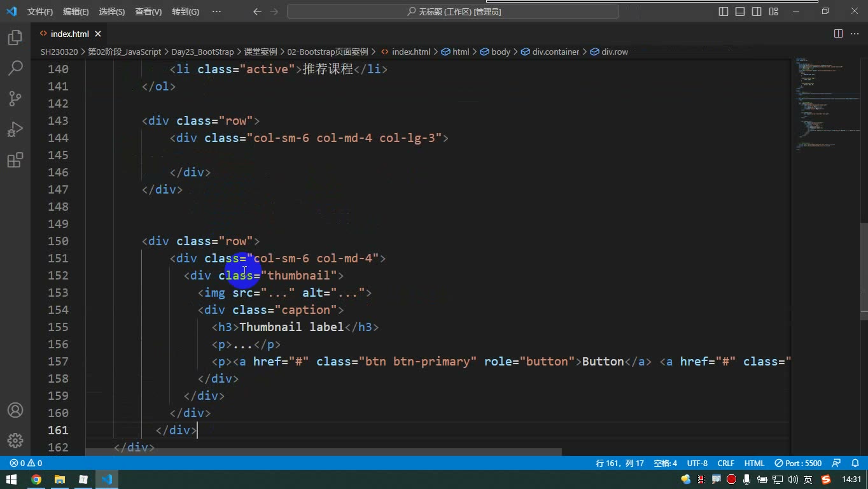Click the red record icon in the system tray
The width and height of the screenshot is (868, 489).
pyautogui.click(x=732, y=479)
